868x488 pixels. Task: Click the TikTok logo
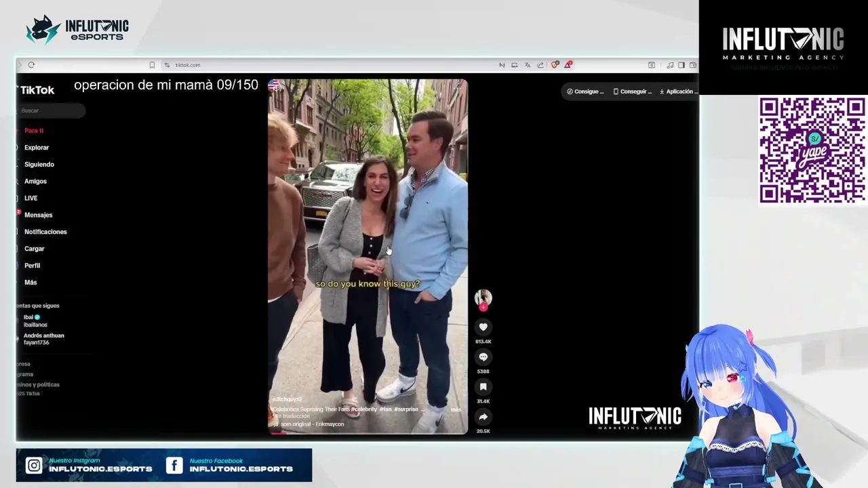point(37,90)
